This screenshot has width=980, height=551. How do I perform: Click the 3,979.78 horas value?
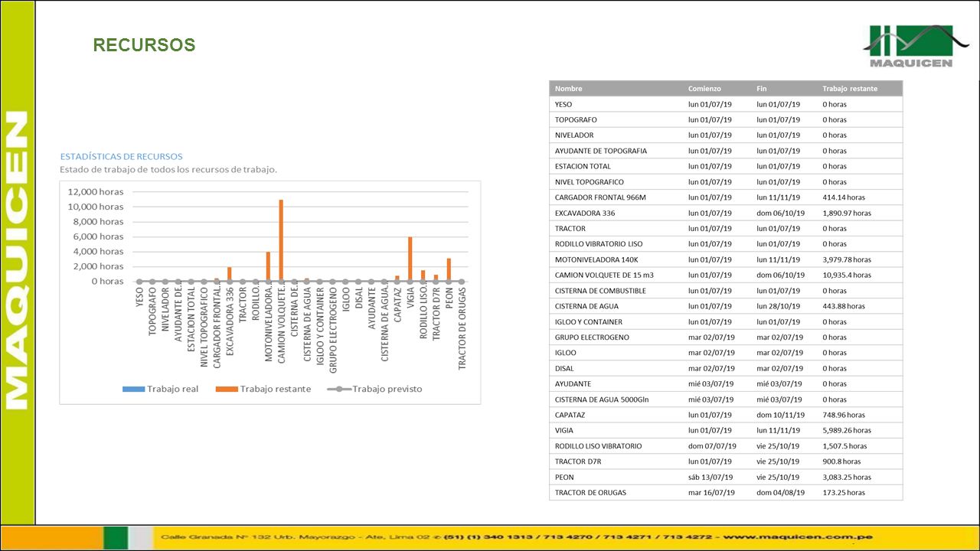[x=847, y=259]
